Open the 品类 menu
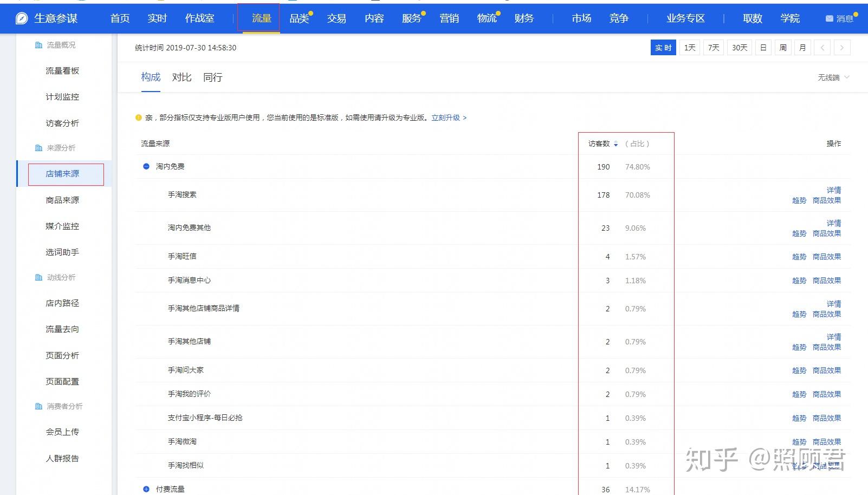The image size is (868, 495). [x=299, y=18]
